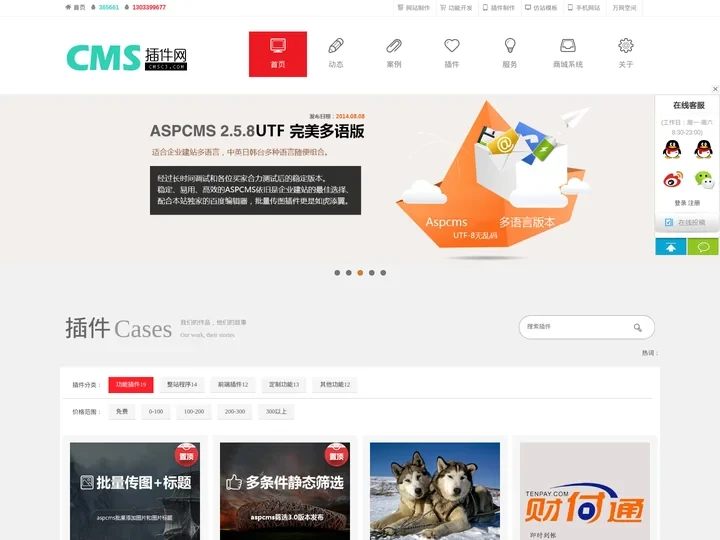Select the 定制功能13 category filter
The height and width of the screenshot is (540, 720).
click(284, 385)
